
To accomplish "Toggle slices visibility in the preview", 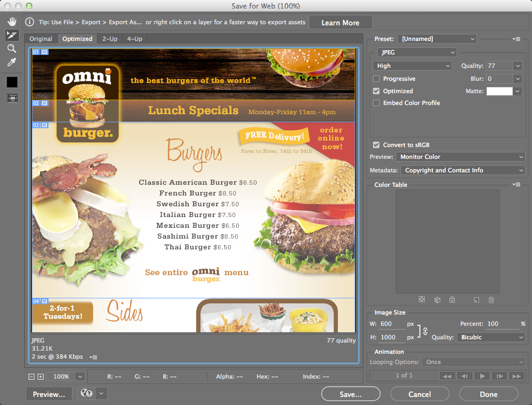I will click(12, 98).
